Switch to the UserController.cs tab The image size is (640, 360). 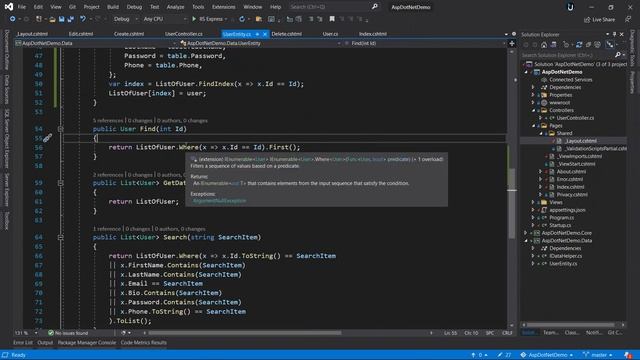coord(184,34)
